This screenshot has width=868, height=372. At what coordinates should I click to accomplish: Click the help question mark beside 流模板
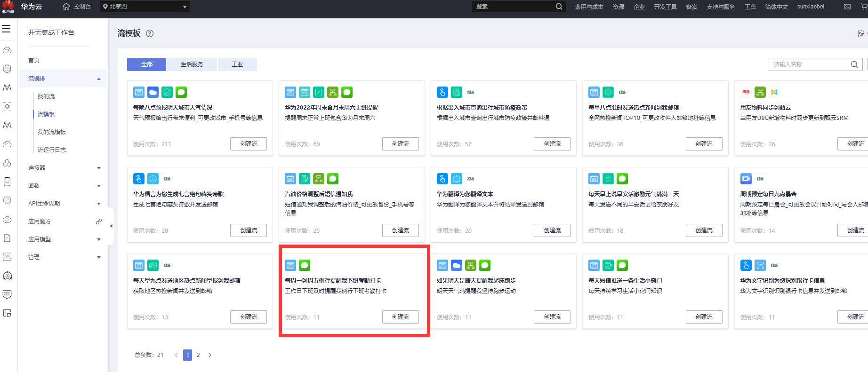[150, 33]
